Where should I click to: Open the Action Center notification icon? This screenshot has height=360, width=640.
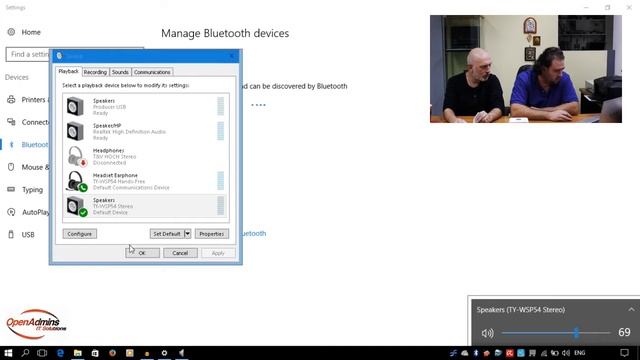click(x=624, y=353)
